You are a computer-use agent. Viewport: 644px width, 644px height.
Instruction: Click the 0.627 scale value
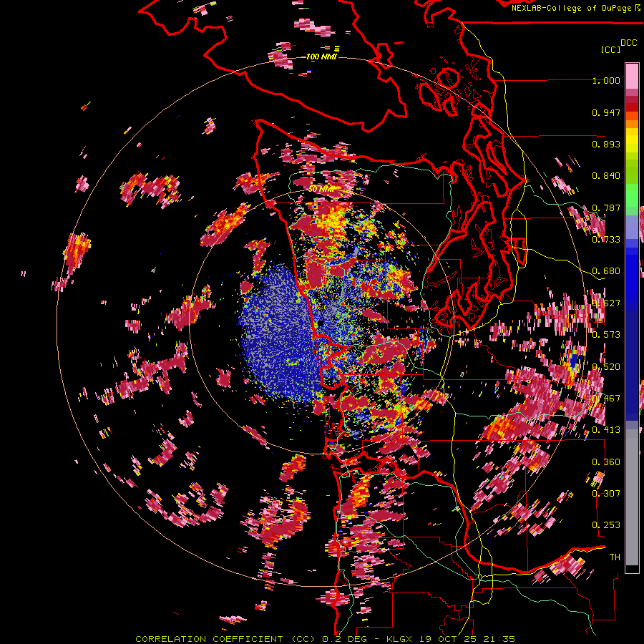tap(606, 303)
